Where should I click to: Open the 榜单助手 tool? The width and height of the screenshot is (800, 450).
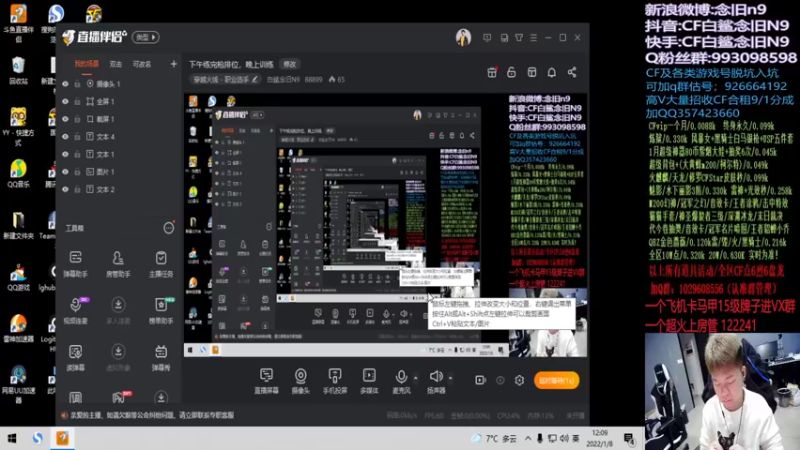point(161,310)
